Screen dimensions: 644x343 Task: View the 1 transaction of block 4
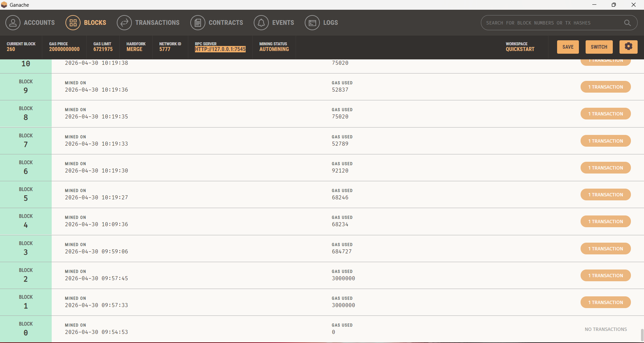[x=605, y=222]
